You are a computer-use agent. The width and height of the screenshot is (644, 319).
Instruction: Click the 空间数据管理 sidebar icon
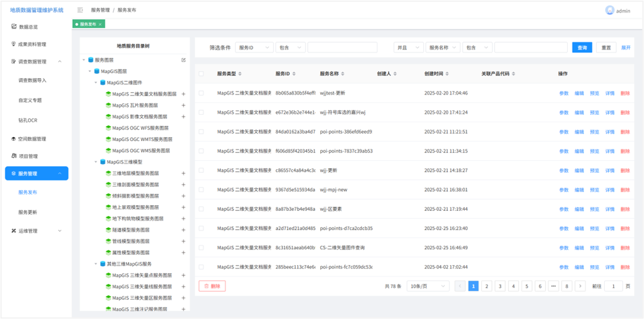14,139
